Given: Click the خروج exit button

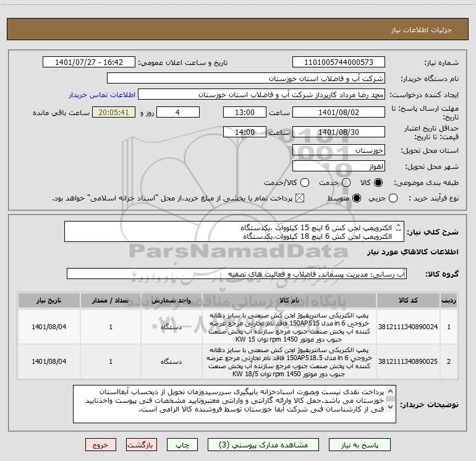Looking at the screenshot, I should 101,445.
